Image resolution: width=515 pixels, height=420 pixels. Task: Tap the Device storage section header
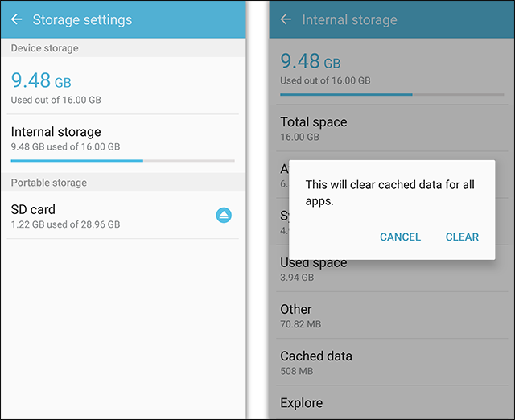pyautogui.click(x=123, y=48)
